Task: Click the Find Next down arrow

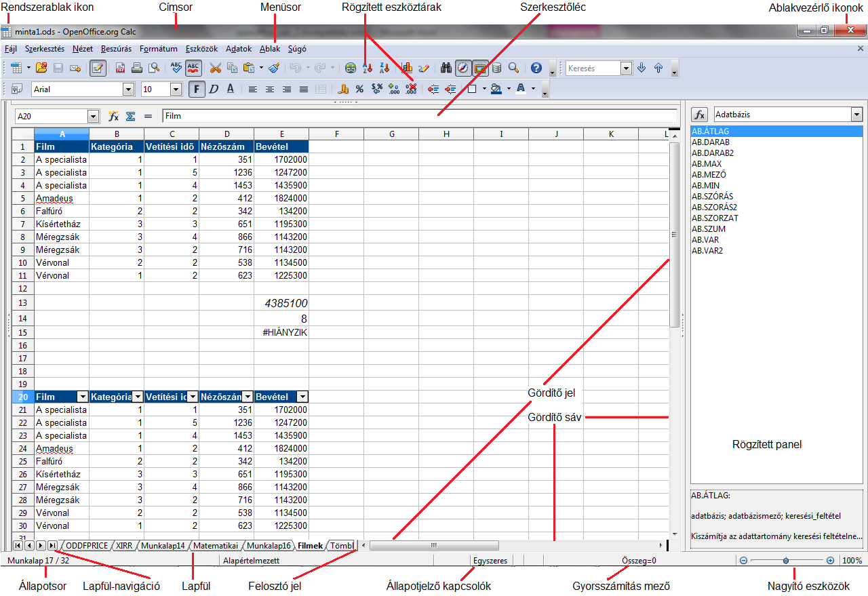Action: point(642,68)
